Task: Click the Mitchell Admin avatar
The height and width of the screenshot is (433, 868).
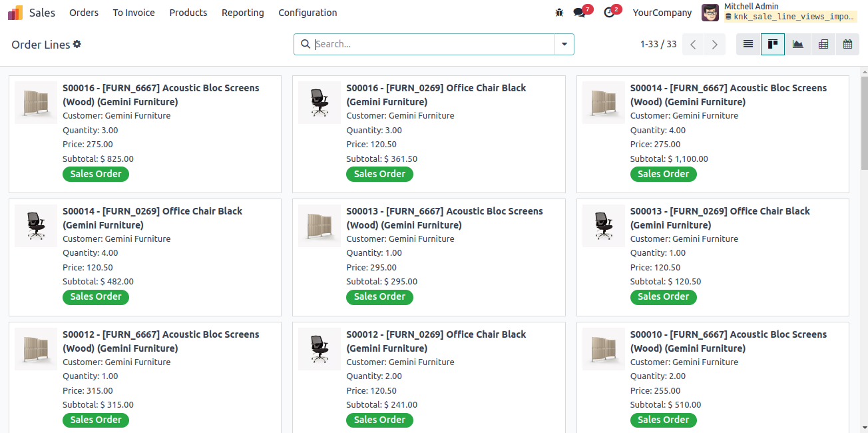Action: point(710,13)
